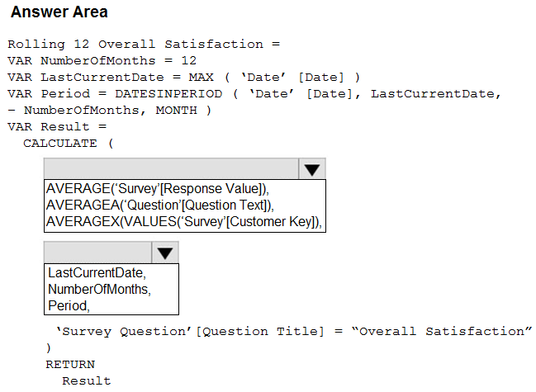Screen dimensions: 536x392
Task: Click the Rolling 12 Overall Satisfaction measure name
Action: click(x=144, y=44)
